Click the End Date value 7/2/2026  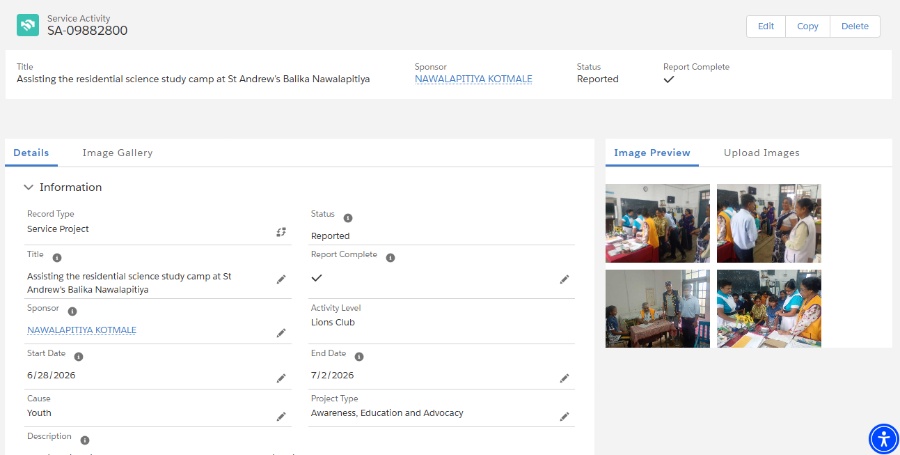(332, 376)
